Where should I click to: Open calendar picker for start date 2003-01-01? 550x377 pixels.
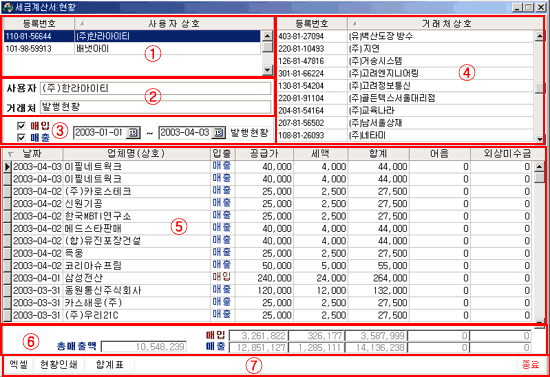coord(133,133)
